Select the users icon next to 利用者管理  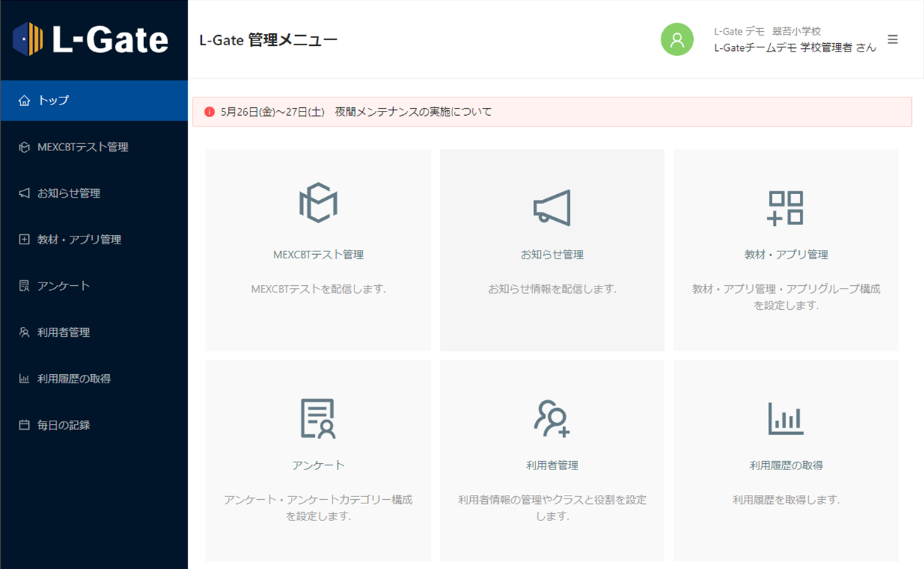(x=23, y=332)
